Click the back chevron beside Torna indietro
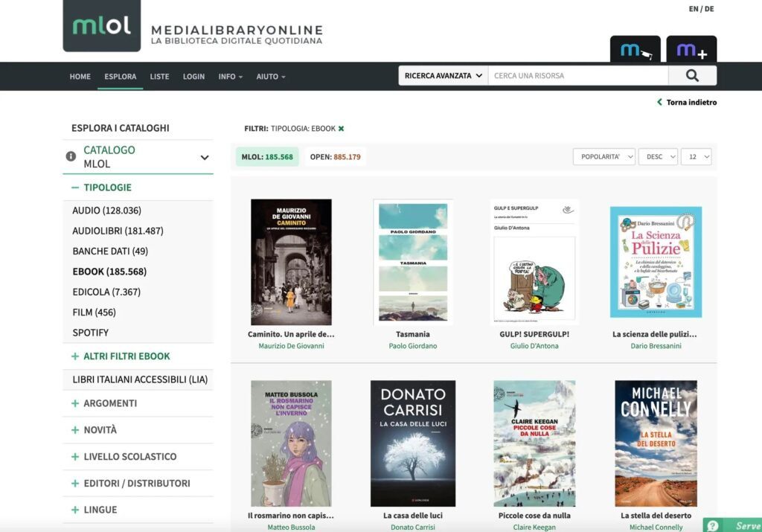Image resolution: width=762 pixels, height=532 pixels. (x=658, y=102)
